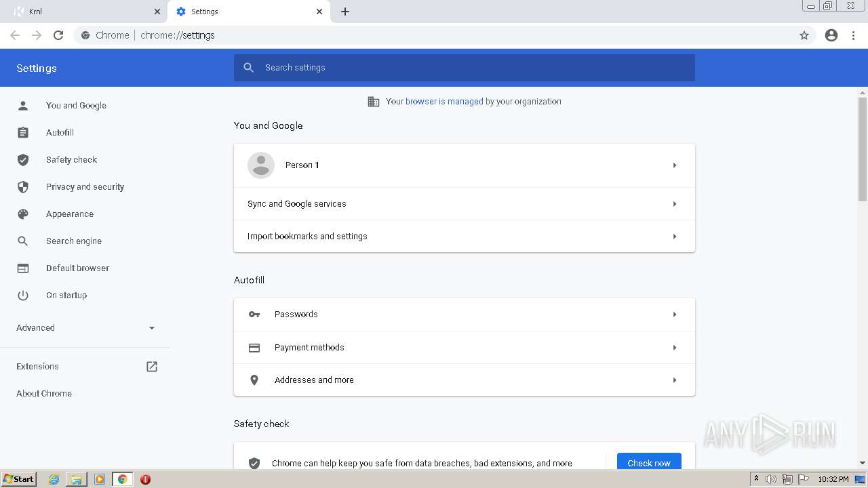This screenshot has width=868, height=488.
Task: Open the Chrome profile avatar menu
Action: tap(831, 35)
